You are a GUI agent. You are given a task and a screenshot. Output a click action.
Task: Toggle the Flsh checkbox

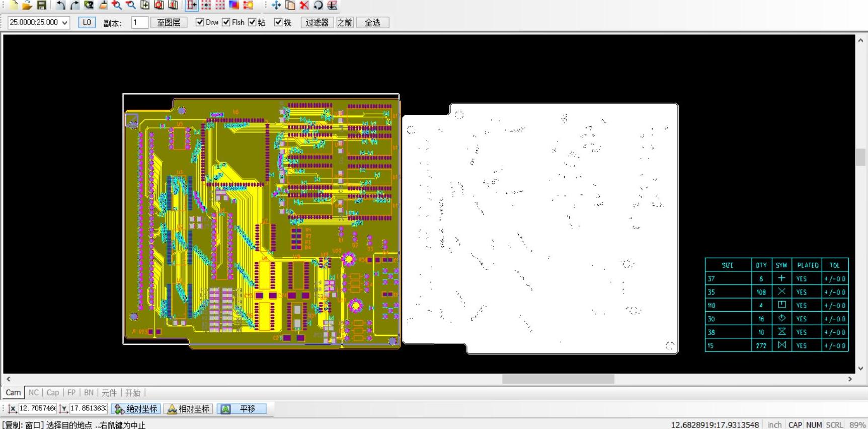pyautogui.click(x=226, y=22)
